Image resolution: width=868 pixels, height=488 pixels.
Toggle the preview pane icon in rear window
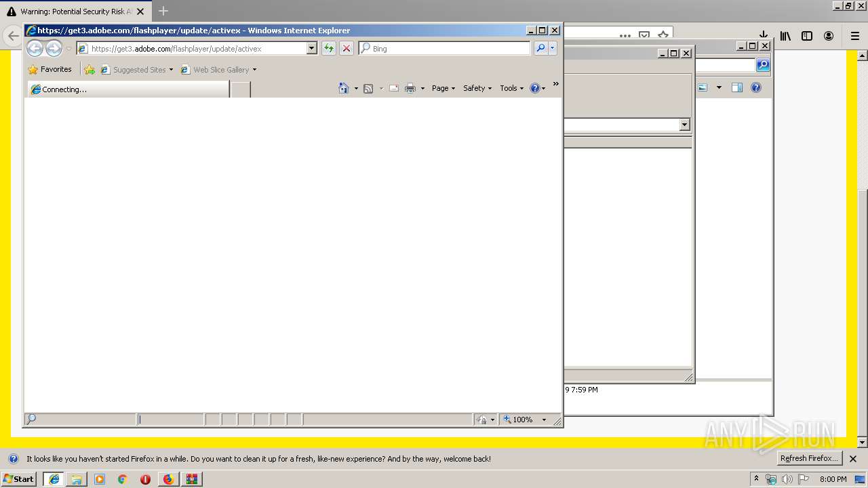pyautogui.click(x=737, y=87)
